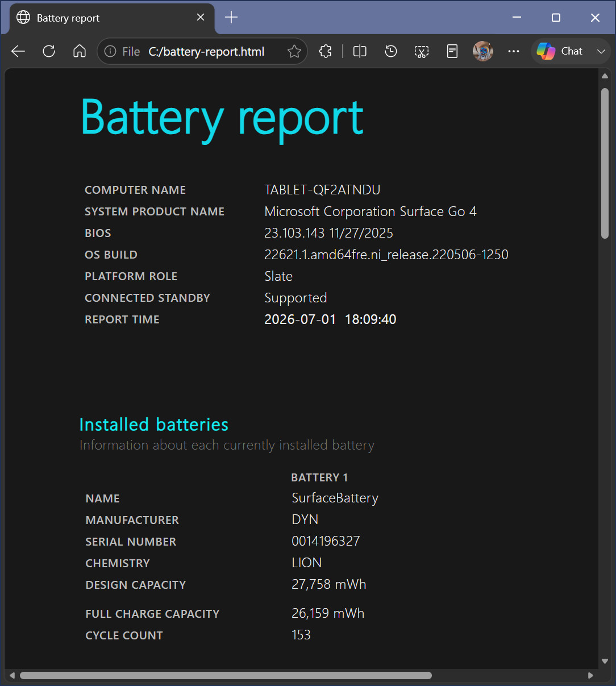Open the user profile avatar
This screenshot has height=686, width=616.
pos(483,51)
